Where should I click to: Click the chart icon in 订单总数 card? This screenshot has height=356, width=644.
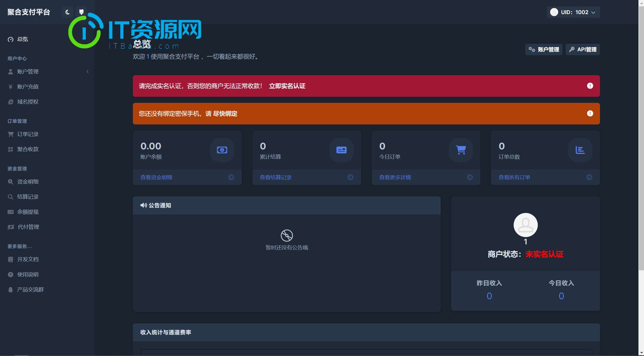coord(580,150)
